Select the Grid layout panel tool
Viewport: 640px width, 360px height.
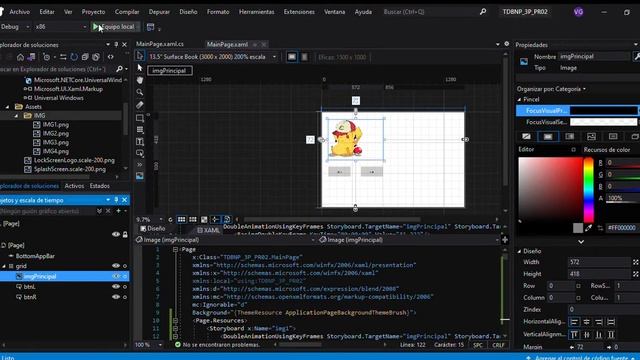tap(140, 130)
